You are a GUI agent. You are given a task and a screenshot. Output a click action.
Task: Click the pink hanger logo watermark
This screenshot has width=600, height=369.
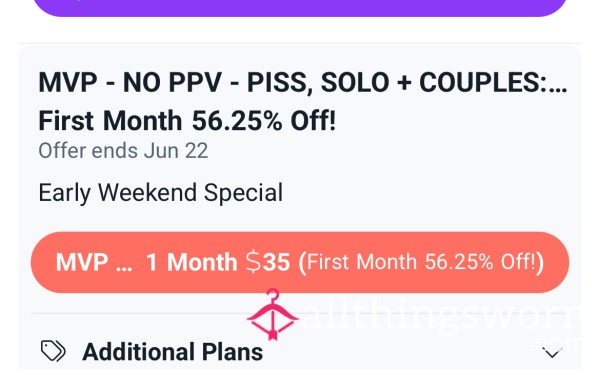[272, 315]
